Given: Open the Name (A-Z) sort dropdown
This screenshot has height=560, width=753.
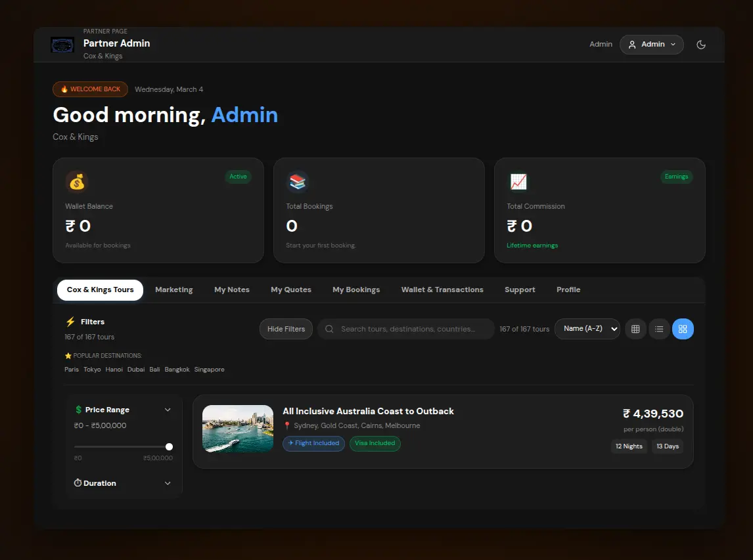Looking at the screenshot, I should [x=587, y=329].
